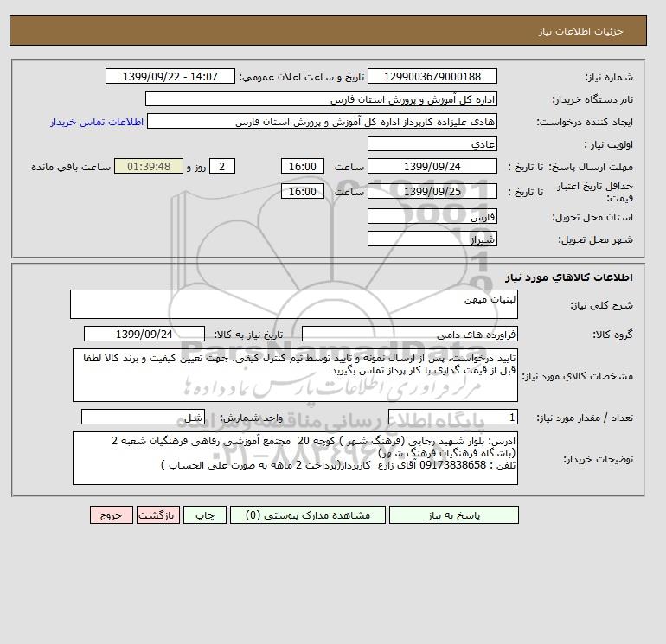666x644 pixels.
Task: Click the تعداد / مقدار مورد نیاز label
Action: tap(585, 418)
